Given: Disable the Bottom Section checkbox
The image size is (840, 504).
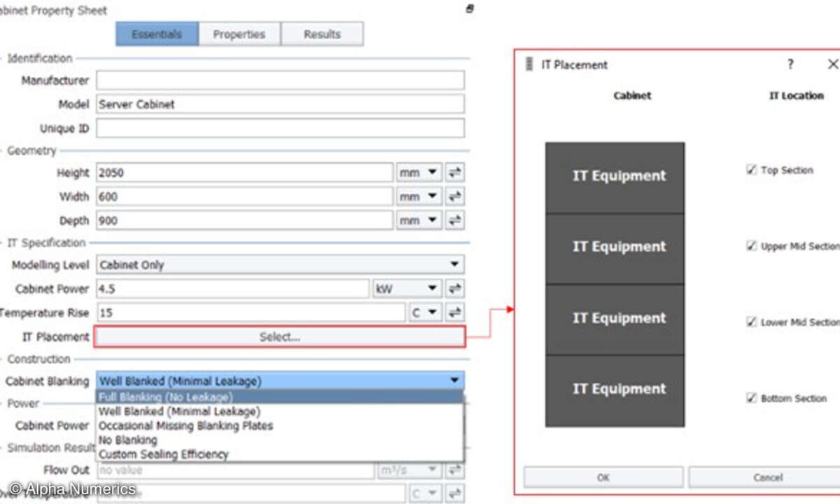Looking at the screenshot, I should point(752,398).
